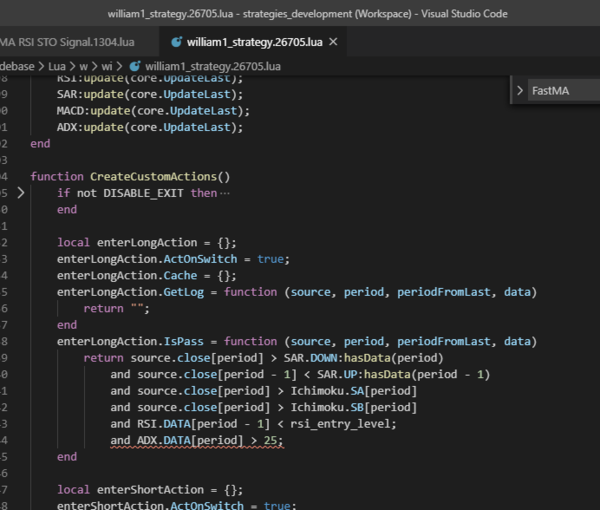The height and width of the screenshot is (510, 600).
Task: Open the Lua breadcrumb folder
Action: tap(57, 66)
